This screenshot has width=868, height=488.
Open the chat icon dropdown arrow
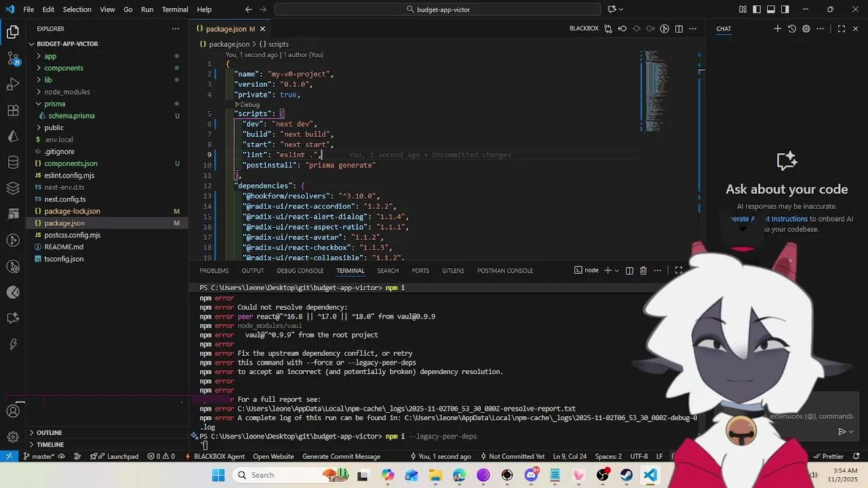[x=620, y=9]
